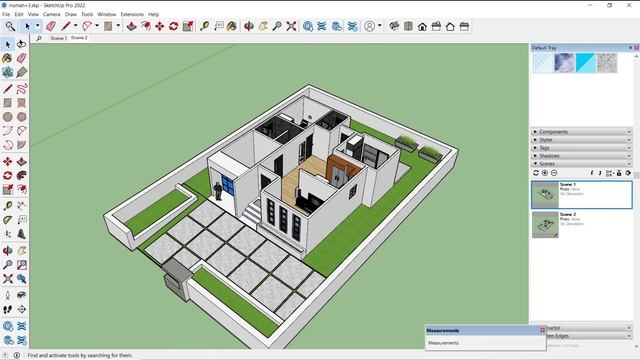This screenshot has width=640, height=360.
Task: Select the Eraser tool in the top toolbar
Action: point(51,27)
